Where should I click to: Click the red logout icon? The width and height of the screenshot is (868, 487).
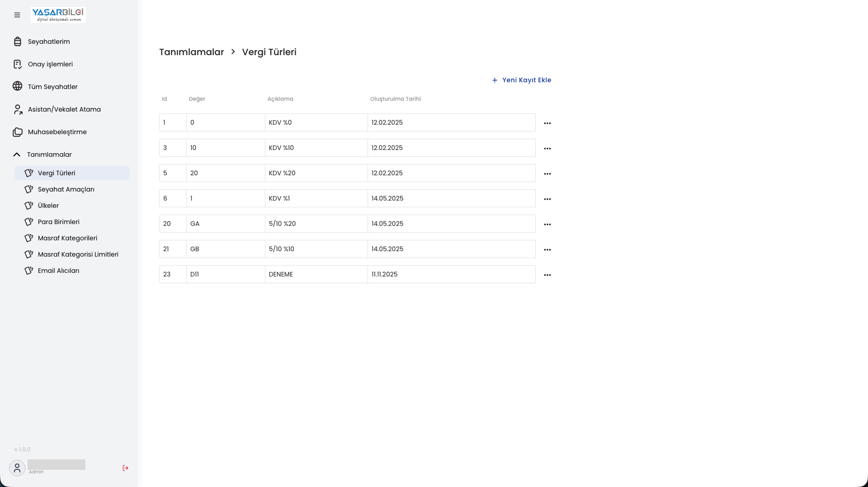tap(125, 468)
